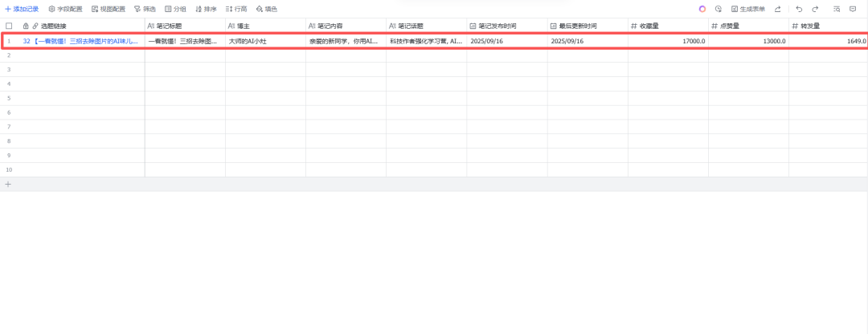Open the 分组 group tool
The height and width of the screenshot is (334, 868).
(x=175, y=9)
